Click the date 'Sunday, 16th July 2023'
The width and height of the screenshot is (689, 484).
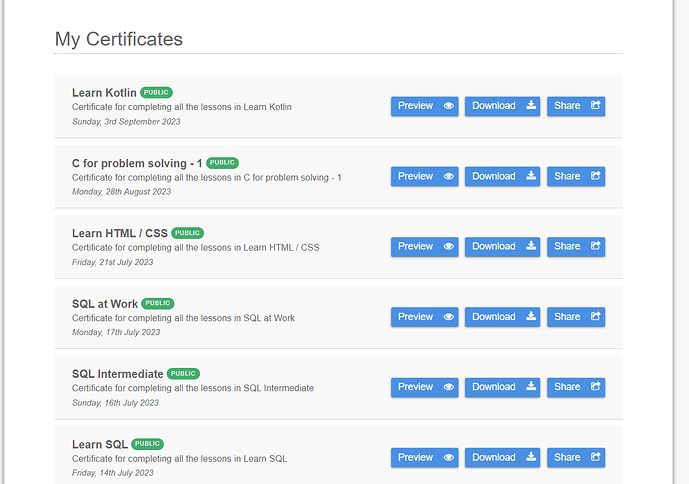coord(115,403)
